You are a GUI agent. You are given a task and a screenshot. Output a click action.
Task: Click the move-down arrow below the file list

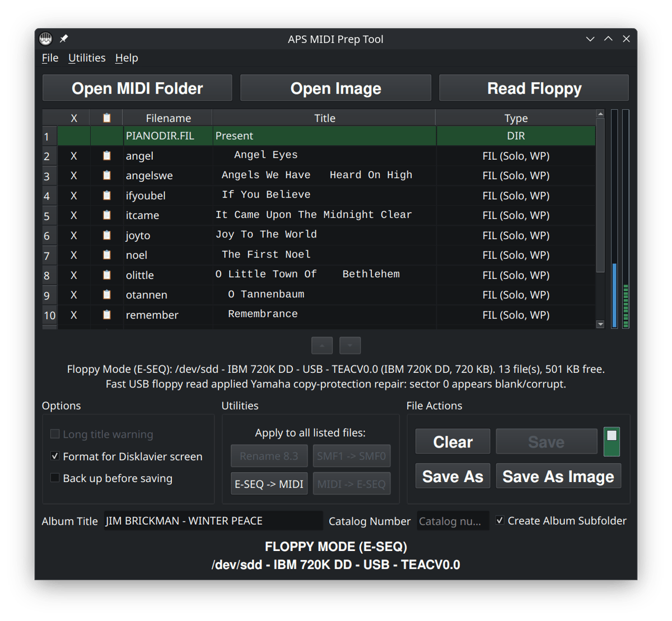coord(350,345)
